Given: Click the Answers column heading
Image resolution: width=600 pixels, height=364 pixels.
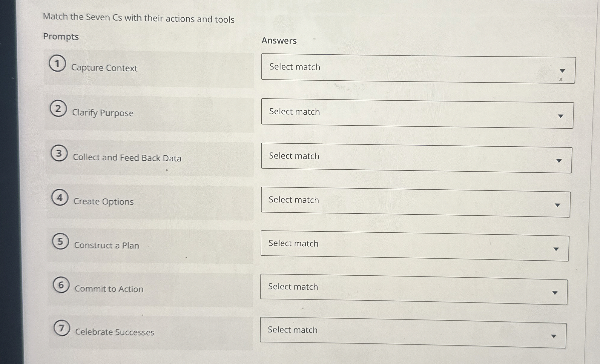Looking at the screenshot, I should [x=279, y=40].
